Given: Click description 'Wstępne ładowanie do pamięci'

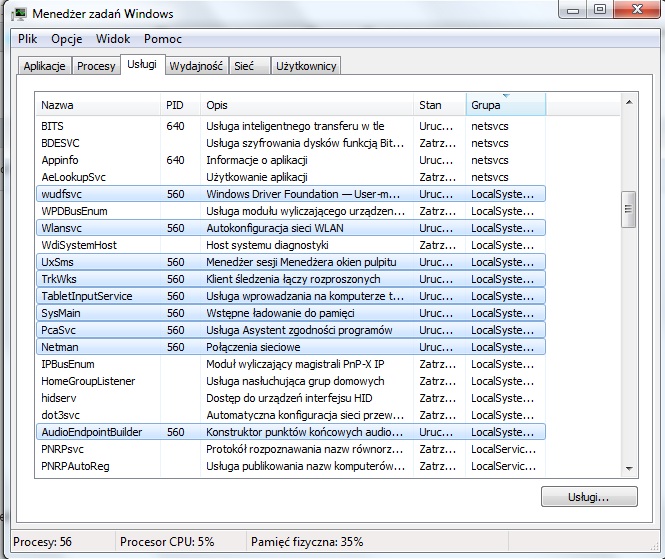Looking at the screenshot, I should tap(280, 313).
